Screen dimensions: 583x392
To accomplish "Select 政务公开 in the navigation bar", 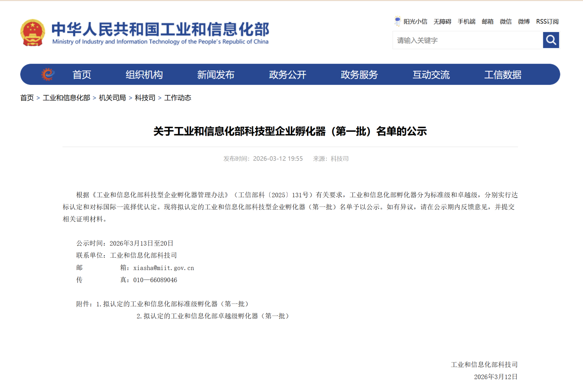I will 287,75.
